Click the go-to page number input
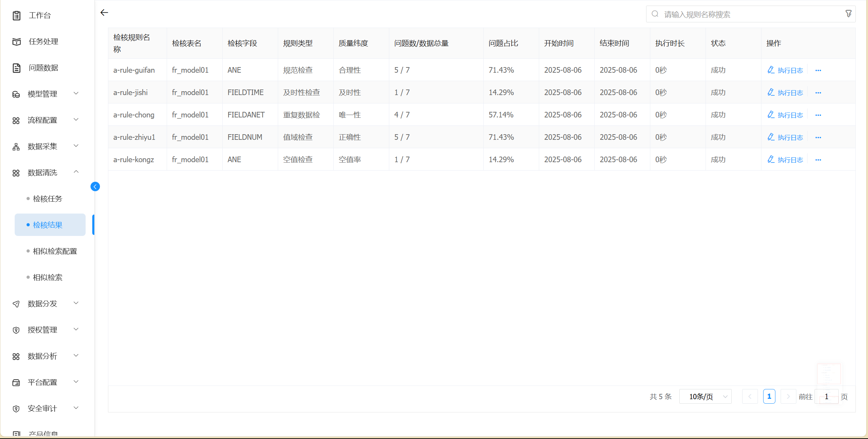The width and height of the screenshot is (868, 439). pos(826,397)
